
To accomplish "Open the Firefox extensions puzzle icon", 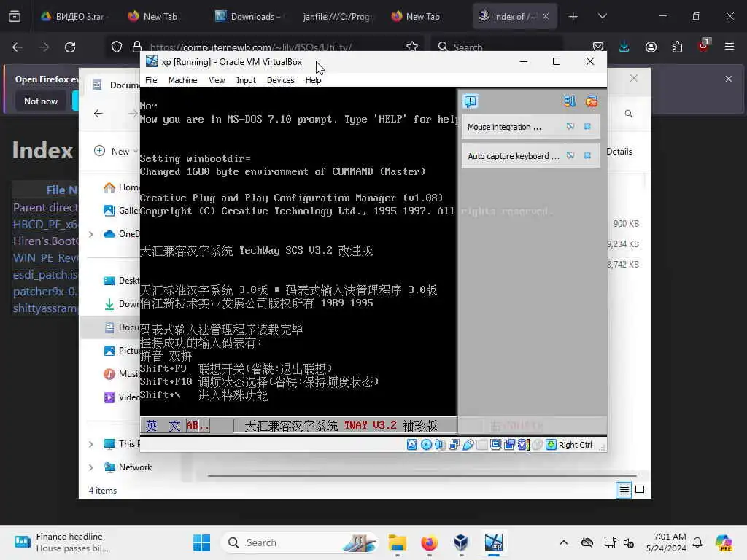I will coord(677,47).
